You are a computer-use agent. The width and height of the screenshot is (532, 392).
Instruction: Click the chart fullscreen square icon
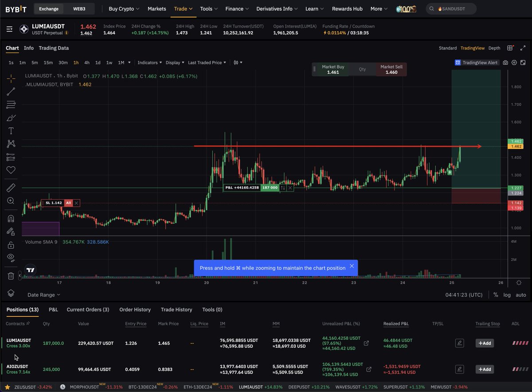point(523,63)
